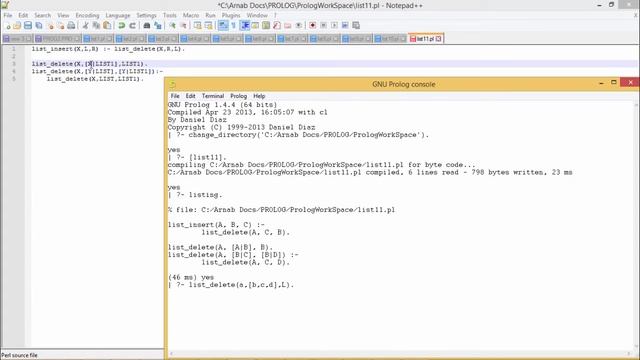Click the Redo arrow icon
640x360 pixels.
point(132,25)
